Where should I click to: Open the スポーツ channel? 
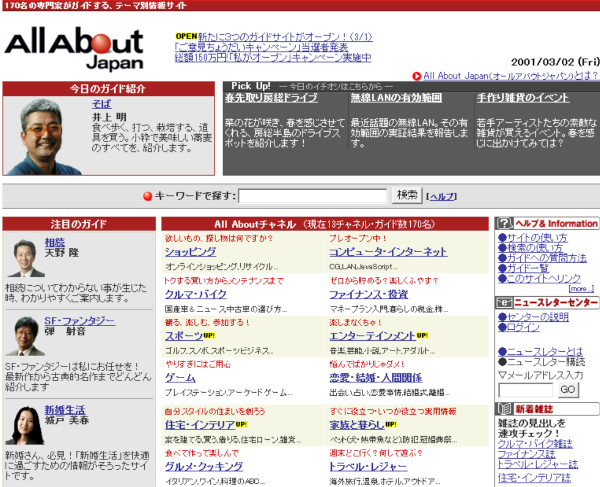pos(184,336)
